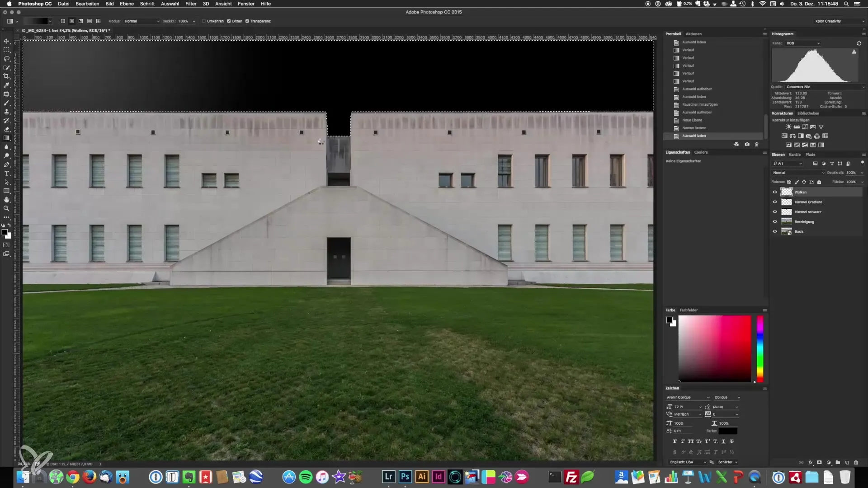
Task: Apply Faux Bold in Zeichen panel
Action: click(675, 441)
